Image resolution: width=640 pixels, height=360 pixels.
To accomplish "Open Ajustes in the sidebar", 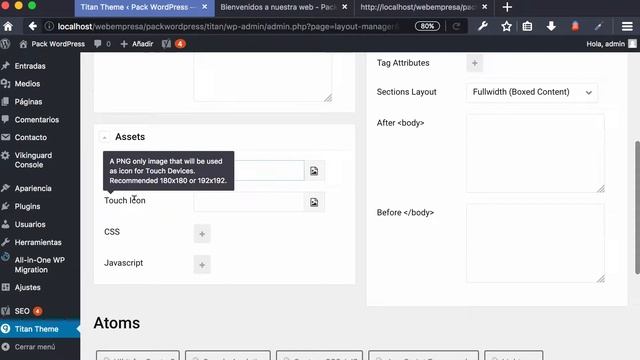I will coord(27,287).
